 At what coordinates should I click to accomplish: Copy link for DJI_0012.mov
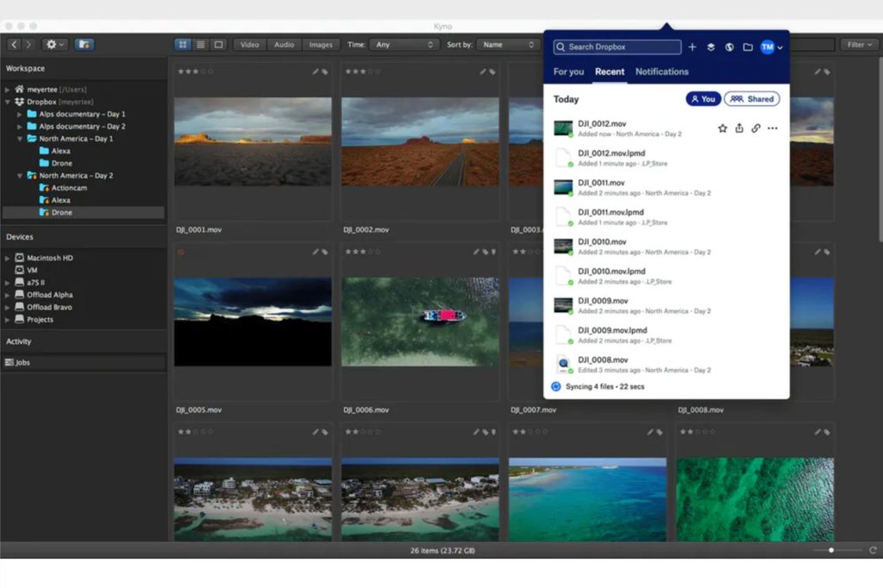pos(755,128)
